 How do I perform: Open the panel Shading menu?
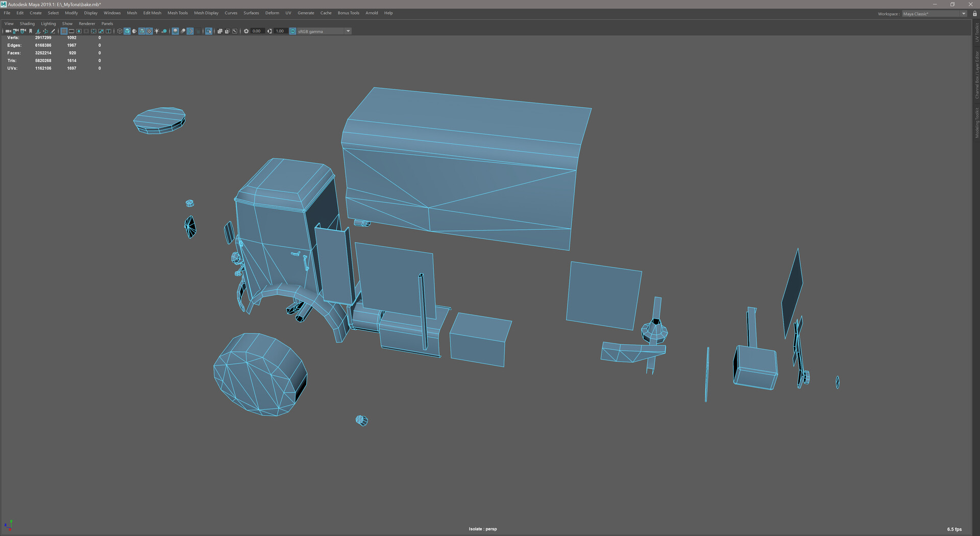[27, 23]
